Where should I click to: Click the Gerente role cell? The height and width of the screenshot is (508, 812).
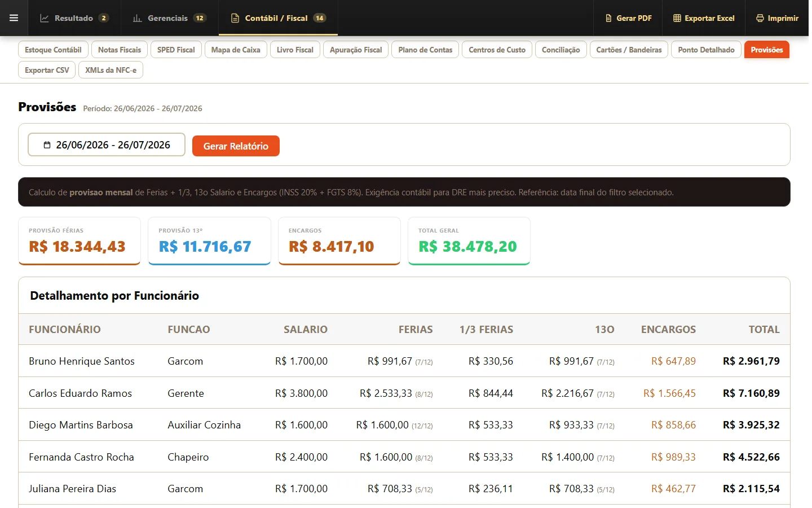coord(186,393)
